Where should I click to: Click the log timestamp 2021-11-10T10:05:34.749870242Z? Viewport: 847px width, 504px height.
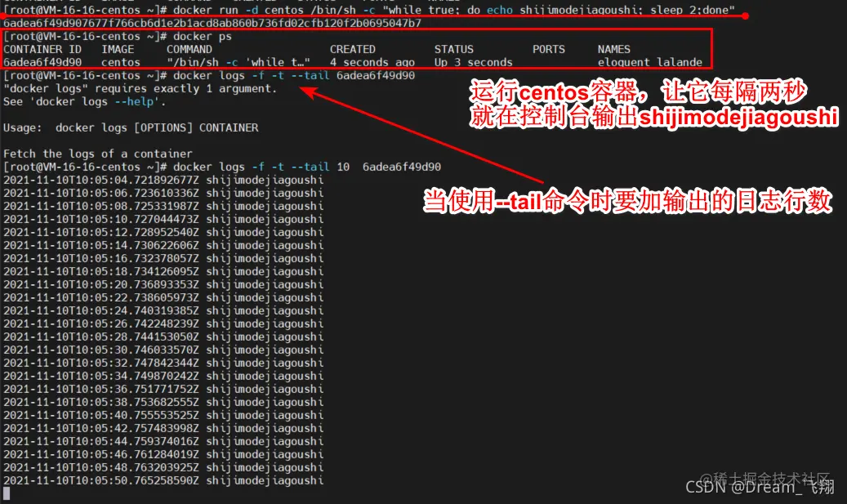click(101, 376)
